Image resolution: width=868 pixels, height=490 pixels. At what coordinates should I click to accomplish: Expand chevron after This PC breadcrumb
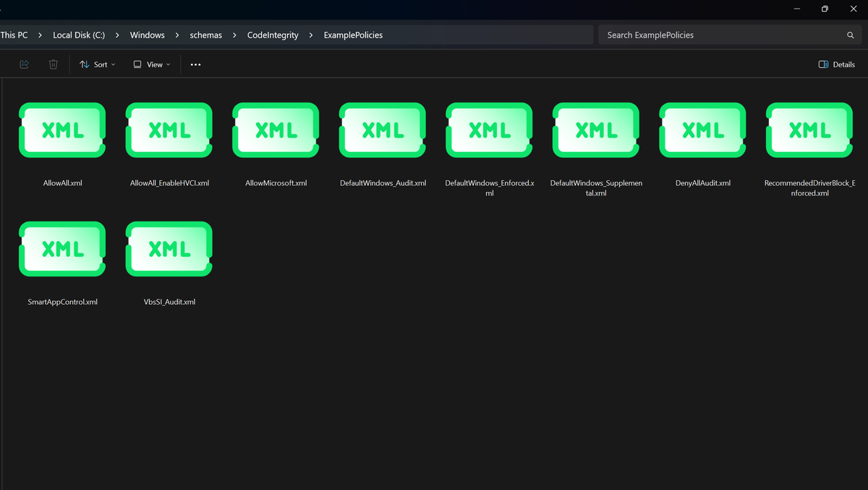click(41, 35)
